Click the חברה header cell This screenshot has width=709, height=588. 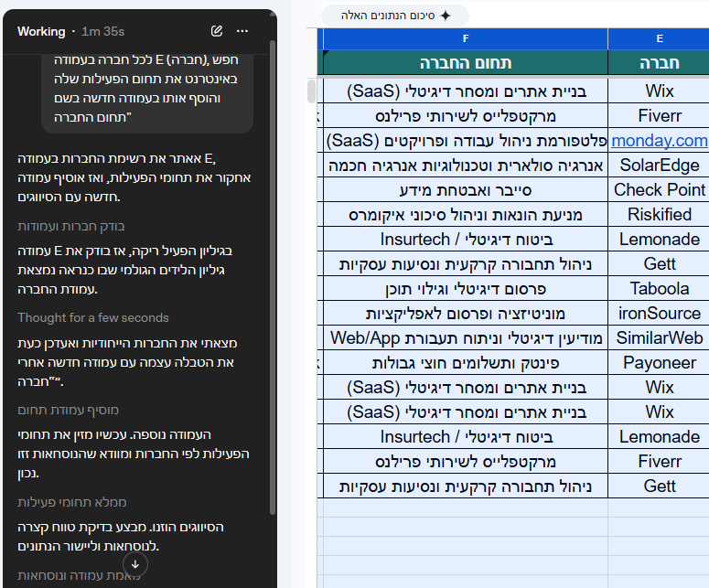click(x=660, y=63)
